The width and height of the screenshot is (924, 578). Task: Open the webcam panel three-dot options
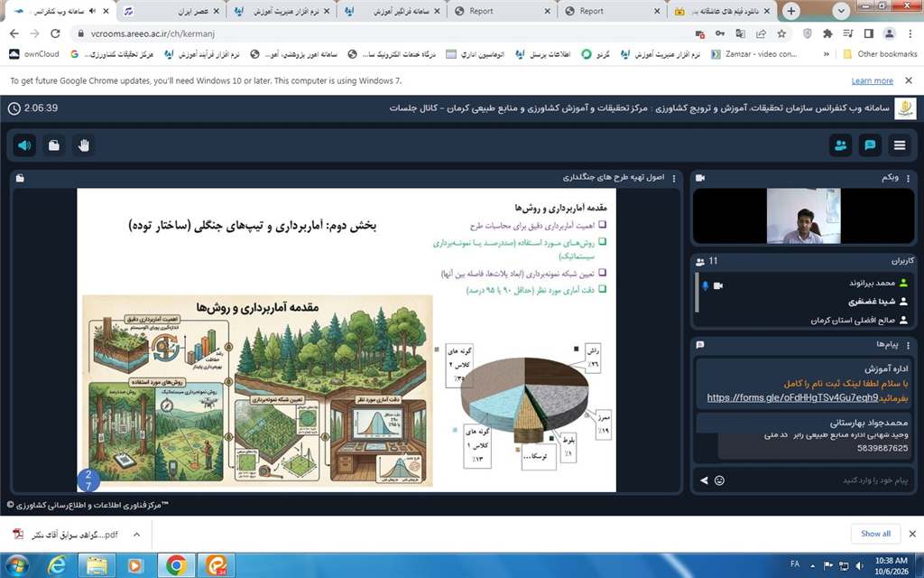click(908, 178)
